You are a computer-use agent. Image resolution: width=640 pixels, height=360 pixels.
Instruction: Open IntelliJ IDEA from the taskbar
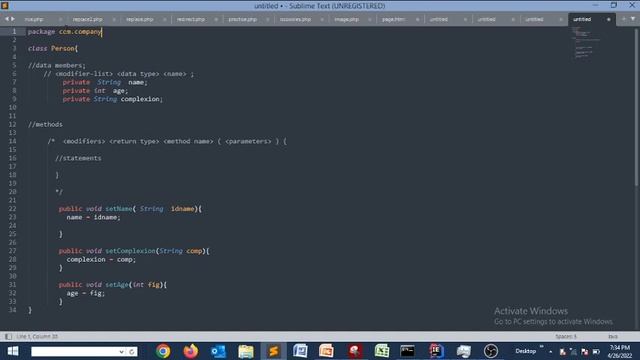pyautogui.click(x=436, y=351)
